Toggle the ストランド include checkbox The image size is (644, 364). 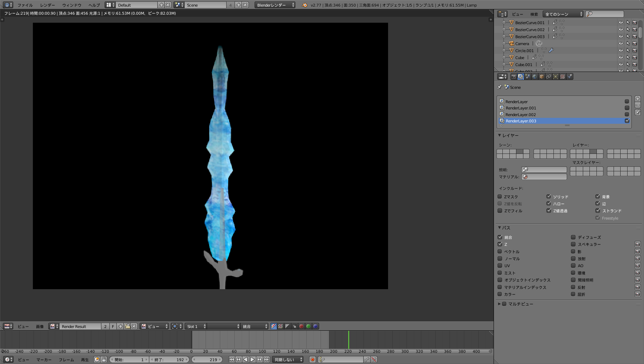pyautogui.click(x=598, y=210)
